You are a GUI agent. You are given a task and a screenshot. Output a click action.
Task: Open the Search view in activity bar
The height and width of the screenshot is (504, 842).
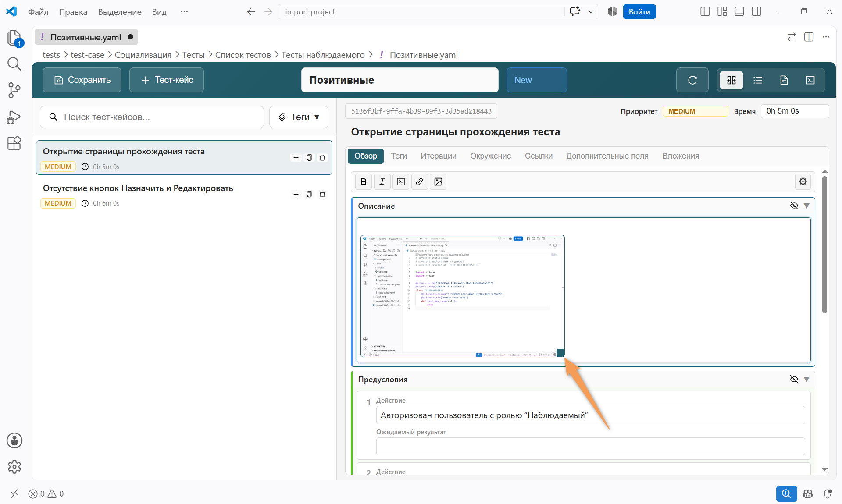pyautogui.click(x=14, y=64)
